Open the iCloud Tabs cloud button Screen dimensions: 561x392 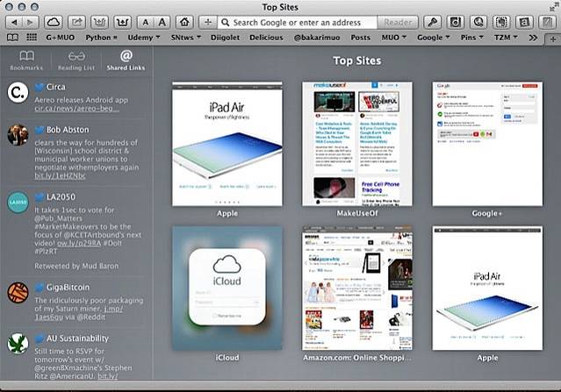tap(54, 23)
